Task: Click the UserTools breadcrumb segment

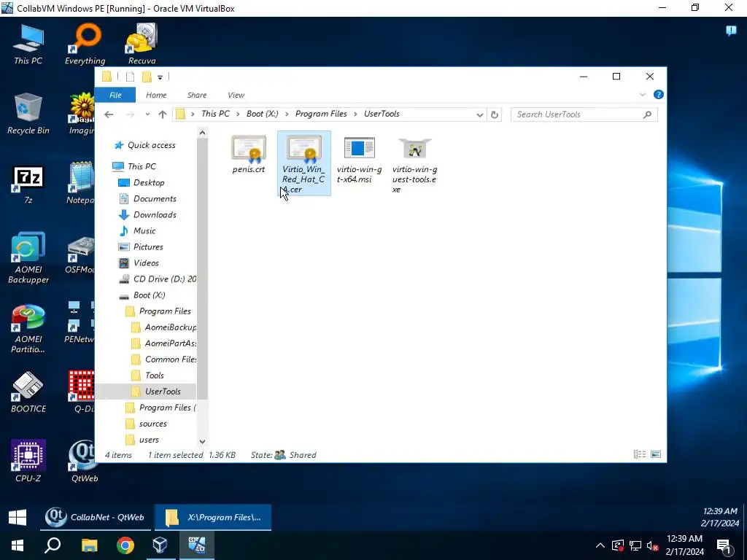Action: tap(382, 114)
